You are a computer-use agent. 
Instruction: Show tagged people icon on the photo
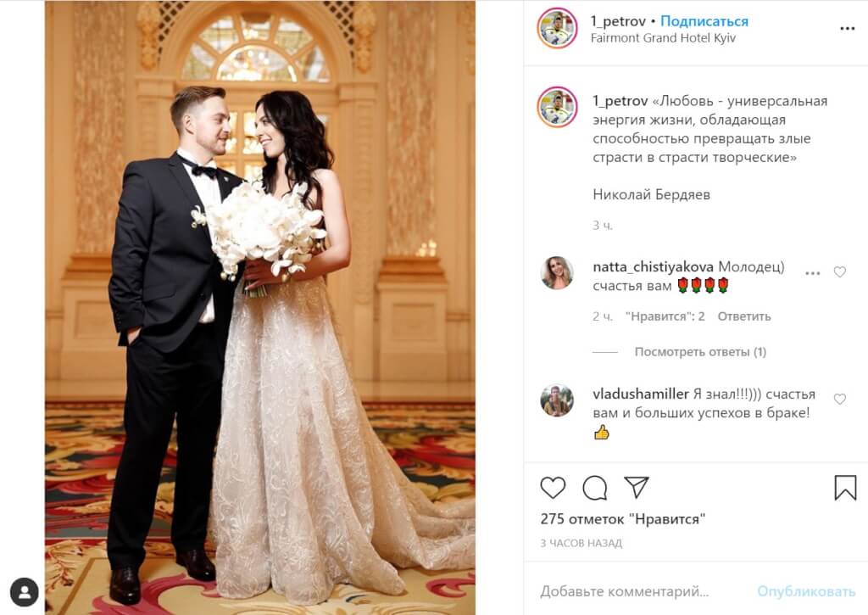(25, 592)
